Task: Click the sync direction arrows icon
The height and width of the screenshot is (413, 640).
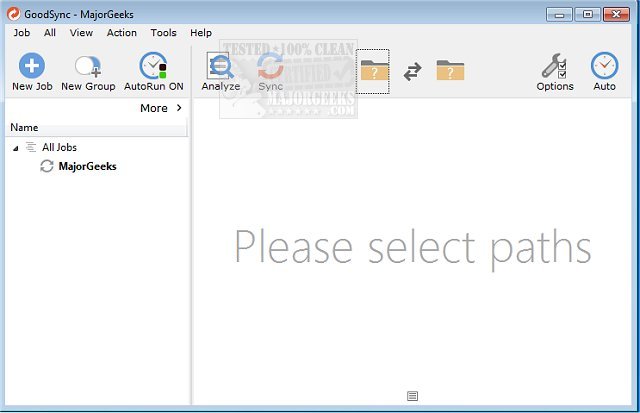Action: [x=412, y=71]
